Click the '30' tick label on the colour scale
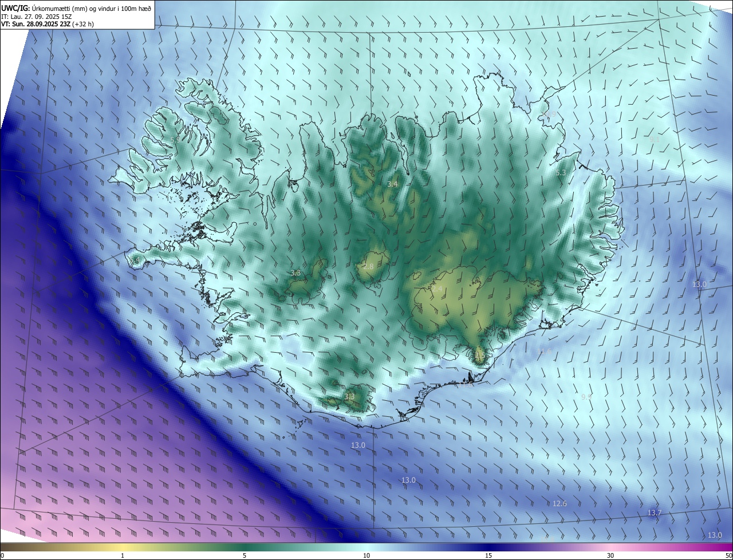The image size is (733, 560). click(610, 555)
